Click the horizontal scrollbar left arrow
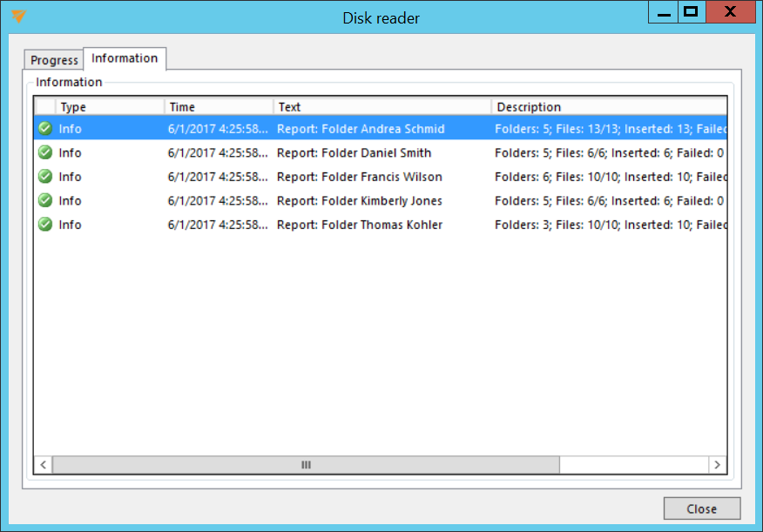Screen dimensions: 763x532 tap(44, 465)
